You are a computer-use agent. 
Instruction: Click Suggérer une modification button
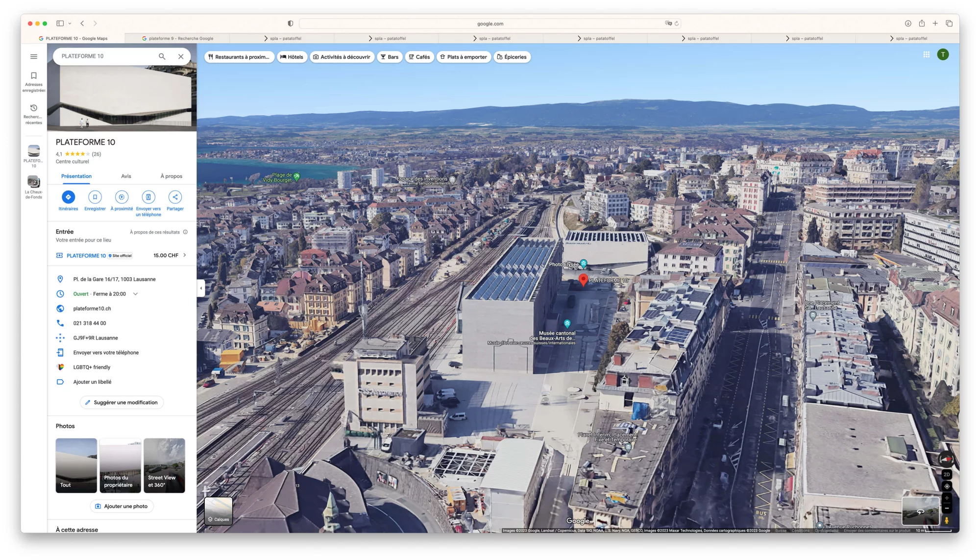point(122,403)
